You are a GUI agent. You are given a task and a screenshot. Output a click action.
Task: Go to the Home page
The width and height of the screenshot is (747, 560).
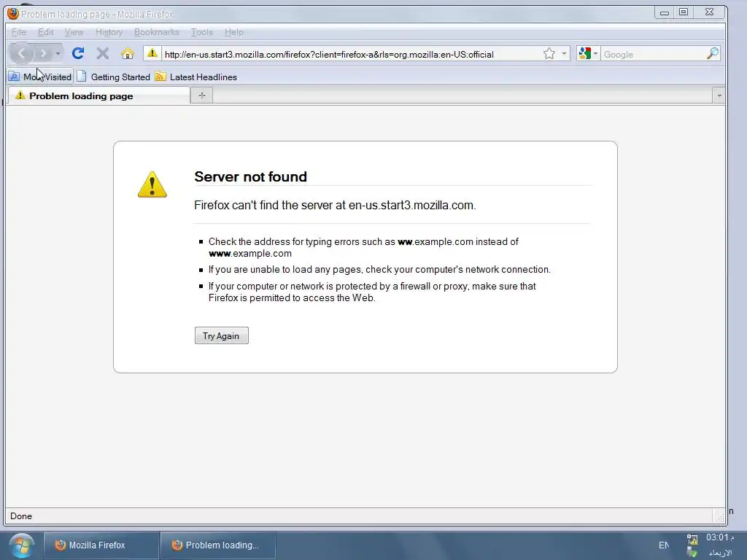(127, 53)
